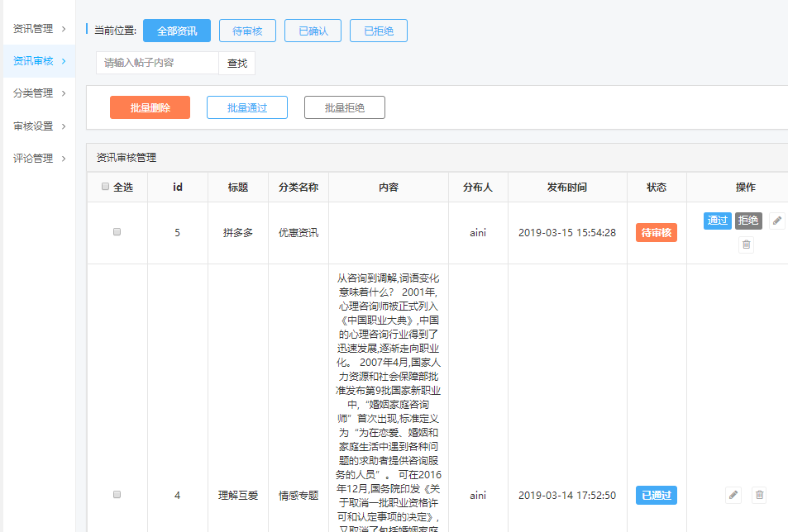Click the date 2019-03-15 15:54:28
This screenshot has height=532, width=788.
pyautogui.click(x=567, y=232)
